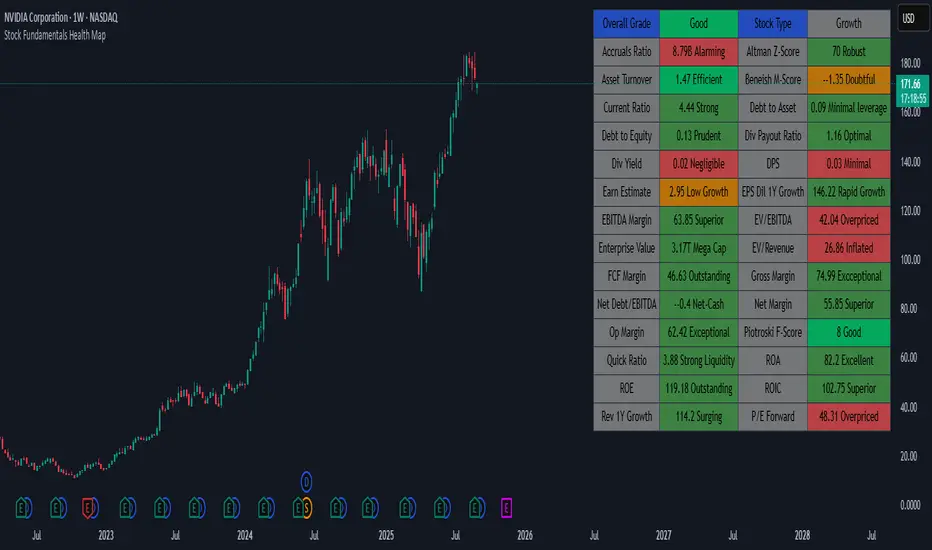The width and height of the screenshot is (932, 550).
Task: Click the 82.2 Excellent ROA value
Action: point(849,360)
